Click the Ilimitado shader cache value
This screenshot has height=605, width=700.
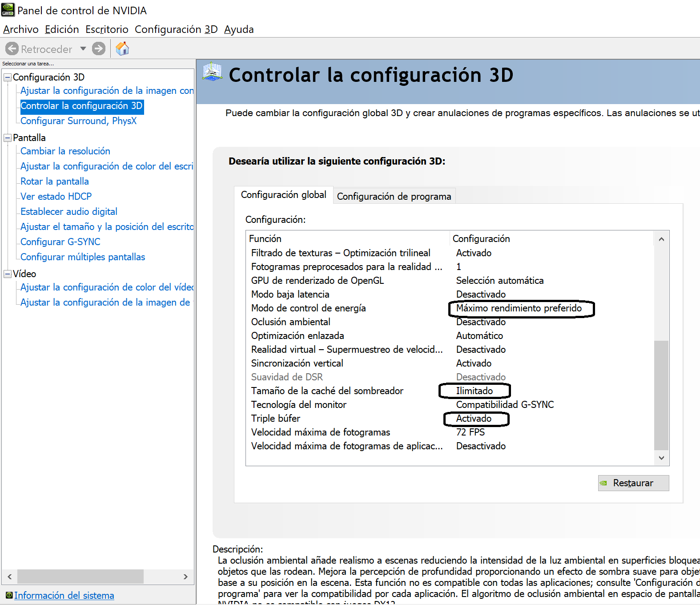point(475,391)
